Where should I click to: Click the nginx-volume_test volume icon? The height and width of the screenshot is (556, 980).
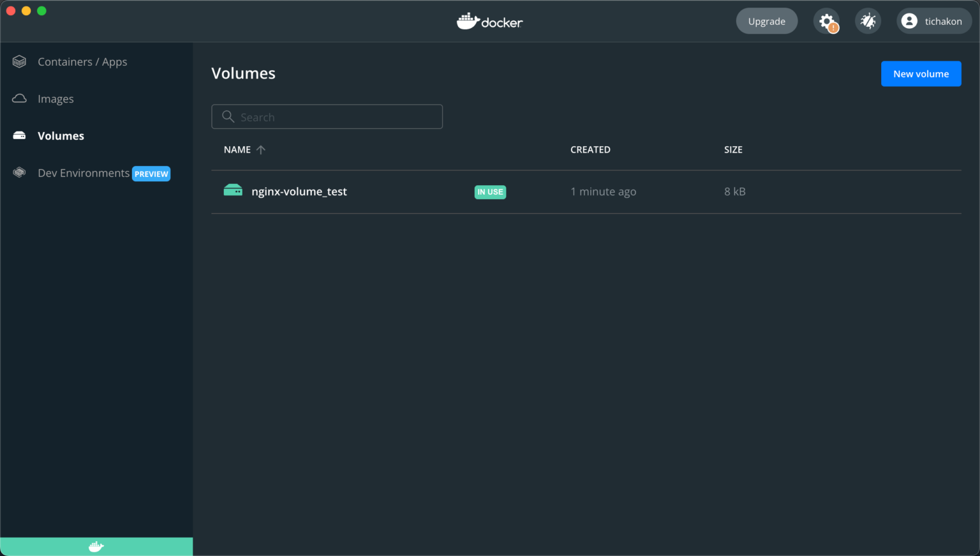[233, 190]
